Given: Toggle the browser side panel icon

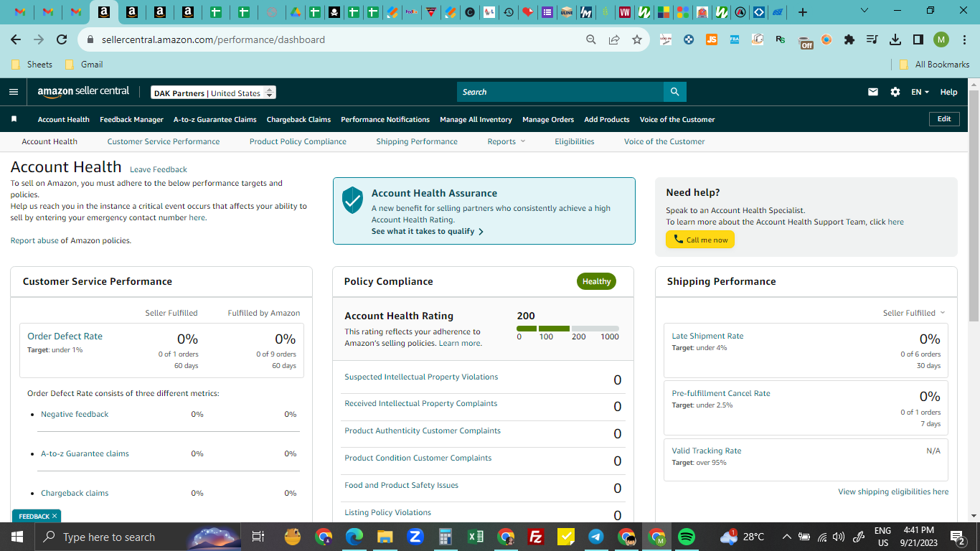Looking at the screenshot, I should (x=918, y=39).
